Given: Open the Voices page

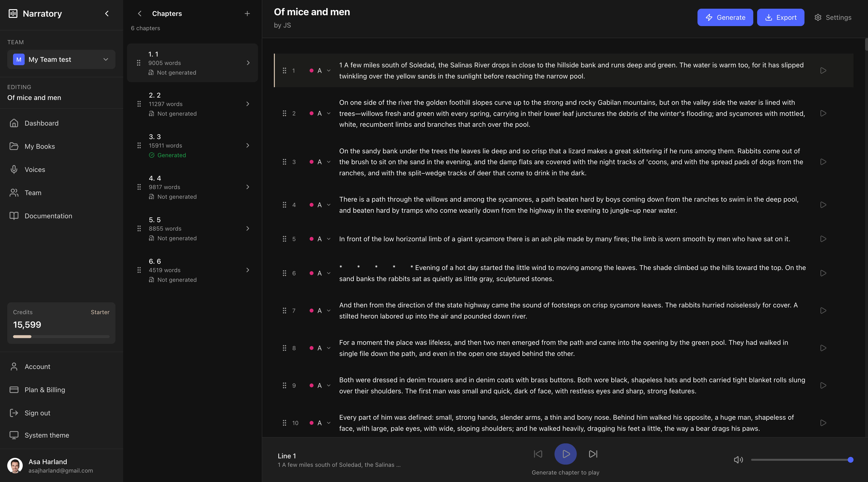Looking at the screenshot, I should click(61, 170).
